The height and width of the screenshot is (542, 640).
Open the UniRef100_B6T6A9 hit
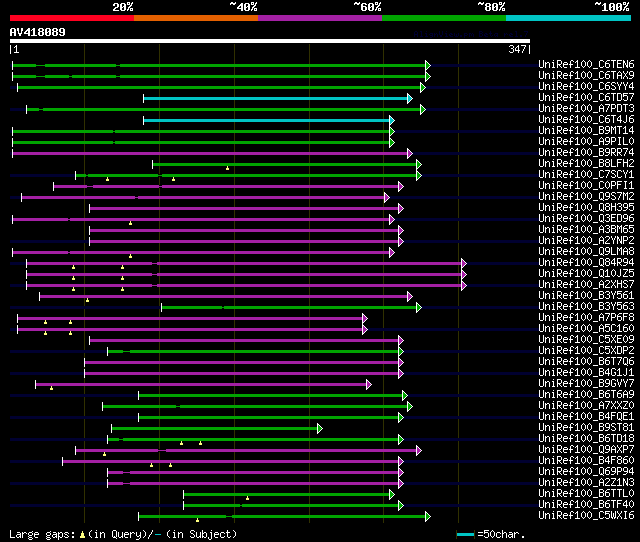point(586,395)
